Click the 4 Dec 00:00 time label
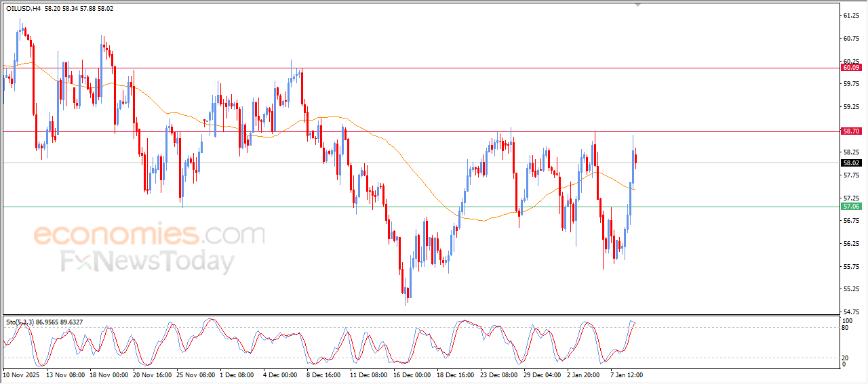This screenshot has width=868, height=384. coord(279,375)
